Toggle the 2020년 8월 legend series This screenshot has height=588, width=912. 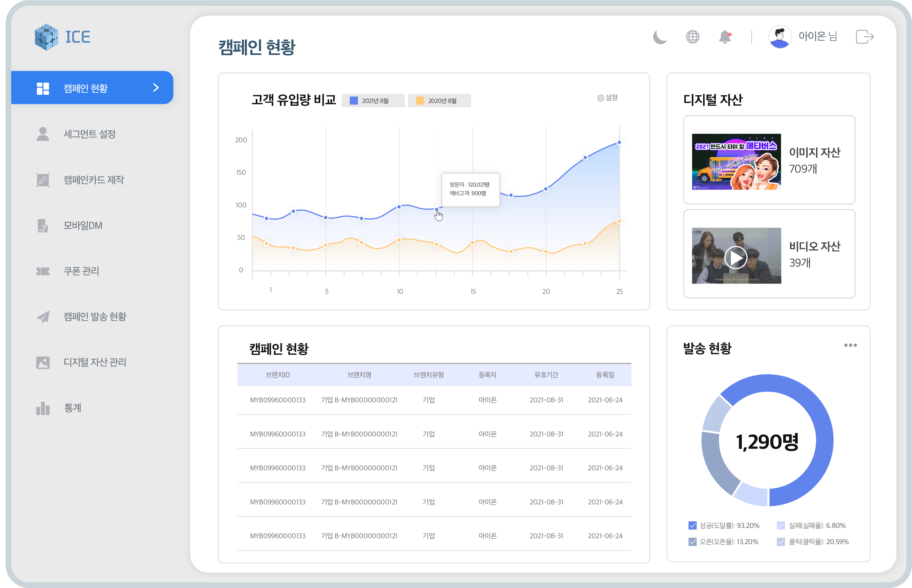[x=439, y=101]
